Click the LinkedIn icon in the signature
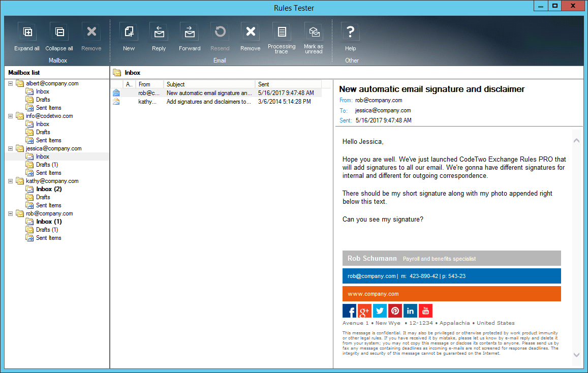Viewport: 588px width, 373px height. [x=410, y=310]
